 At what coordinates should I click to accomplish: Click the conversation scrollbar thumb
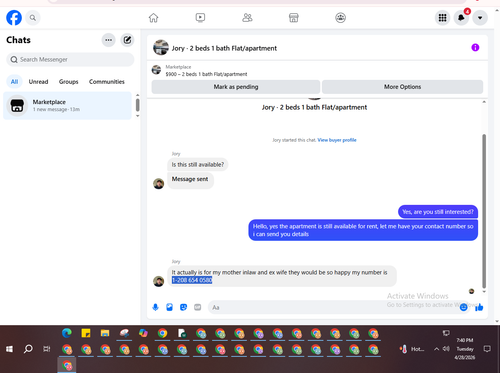(x=484, y=211)
